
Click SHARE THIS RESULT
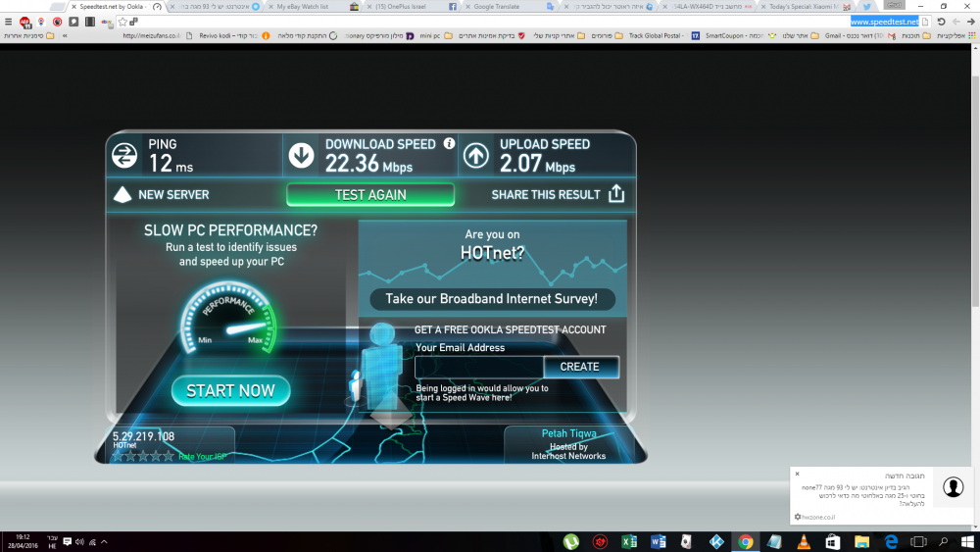[x=546, y=194]
